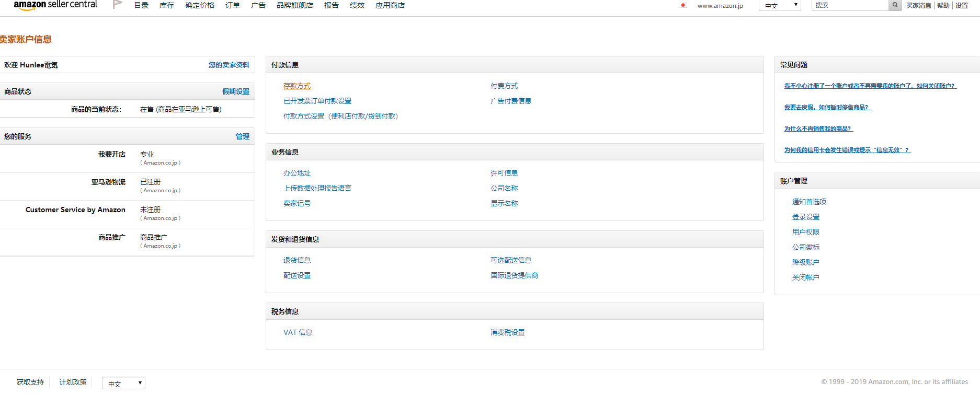980x407 pixels.
Task: Open the top language dropdown 中文
Action: pyautogui.click(x=780, y=5)
